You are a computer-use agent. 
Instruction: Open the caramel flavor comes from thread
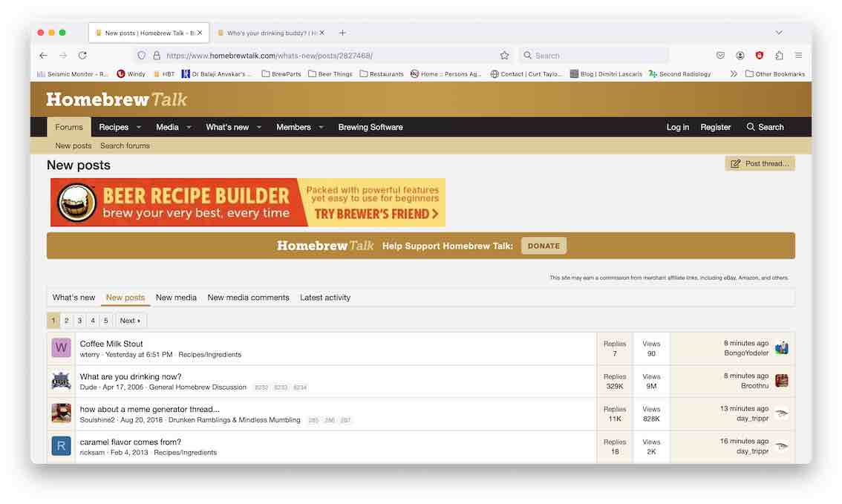(131, 442)
